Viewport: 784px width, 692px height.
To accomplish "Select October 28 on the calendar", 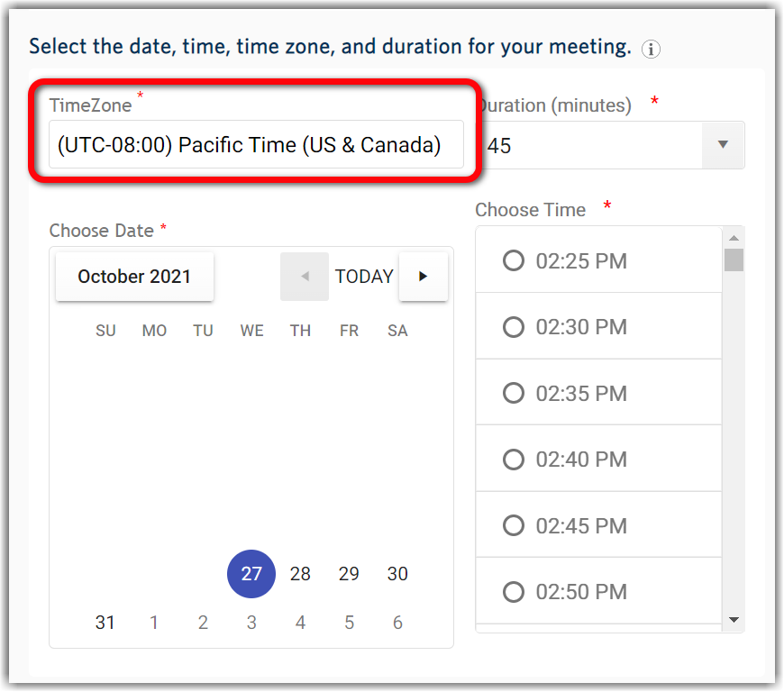I will point(300,574).
